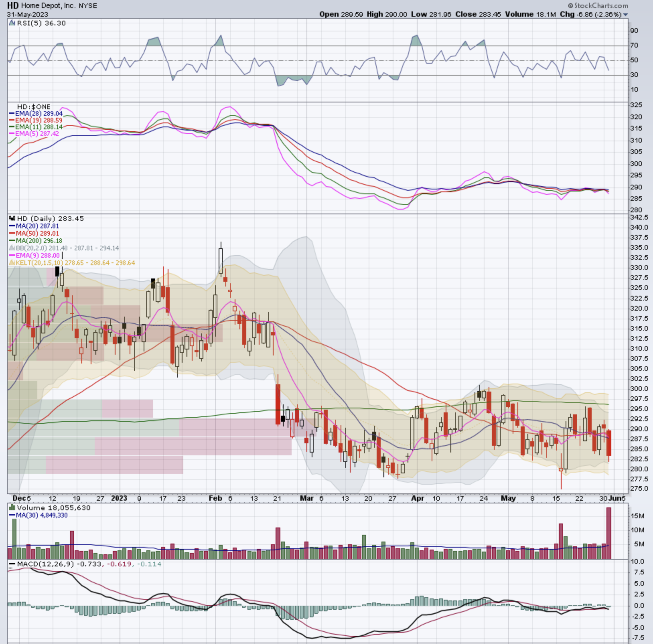
Task: Click the Feb month axis label
Action: coord(215,498)
